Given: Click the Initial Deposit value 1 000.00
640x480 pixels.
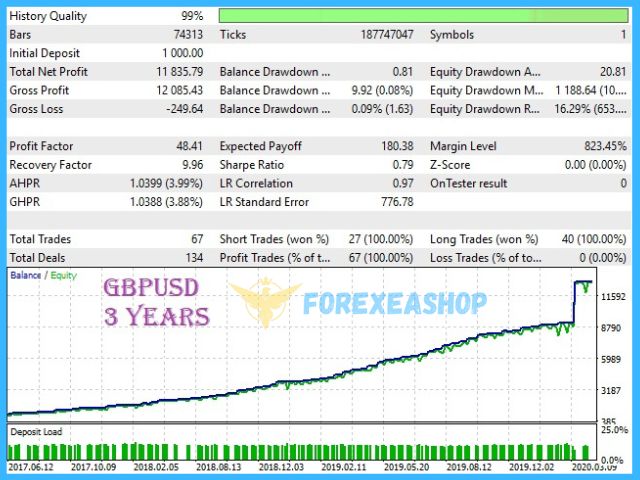Looking at the screenshot, I should [182, 53].
